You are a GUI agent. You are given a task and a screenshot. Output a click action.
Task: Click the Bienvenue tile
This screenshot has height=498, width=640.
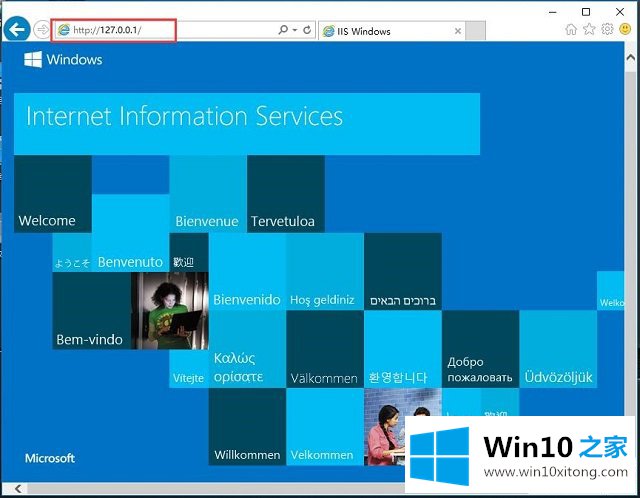[x=208, y=194]
